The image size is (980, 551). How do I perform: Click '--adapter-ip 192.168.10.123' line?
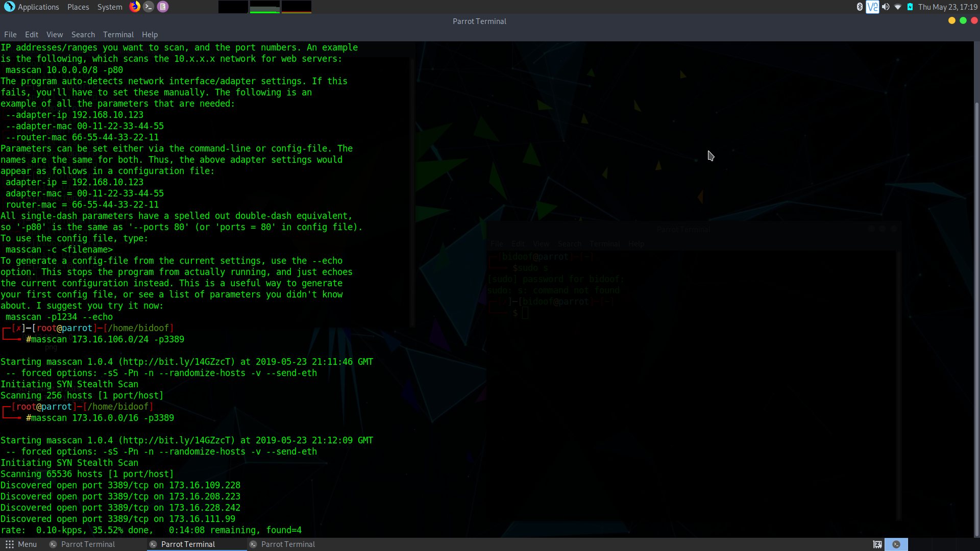pos(75,115)
